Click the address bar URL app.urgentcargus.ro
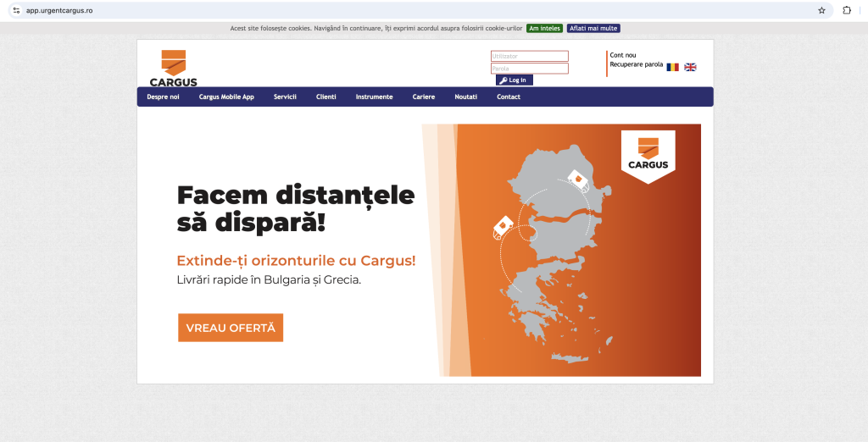The height and width of the screenshot is (442, 868). click(x=59, y=10)
